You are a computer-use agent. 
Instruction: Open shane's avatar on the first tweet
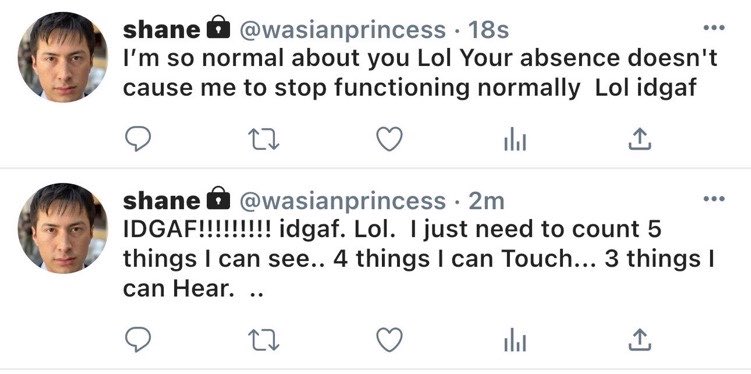coord(63,57)
